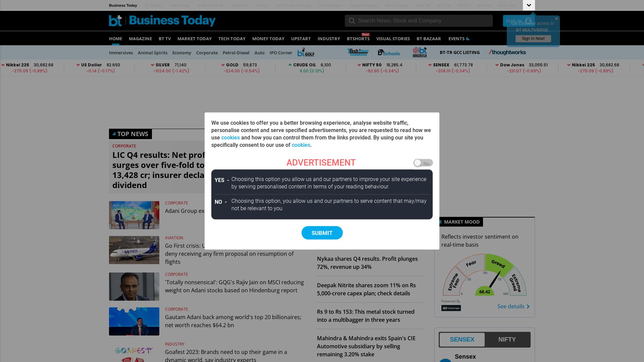Image resolution: width=644 pixels, height=362 pixels.
Task: Enable the YES personalised content toggle
Action: [x=422, y=163]
